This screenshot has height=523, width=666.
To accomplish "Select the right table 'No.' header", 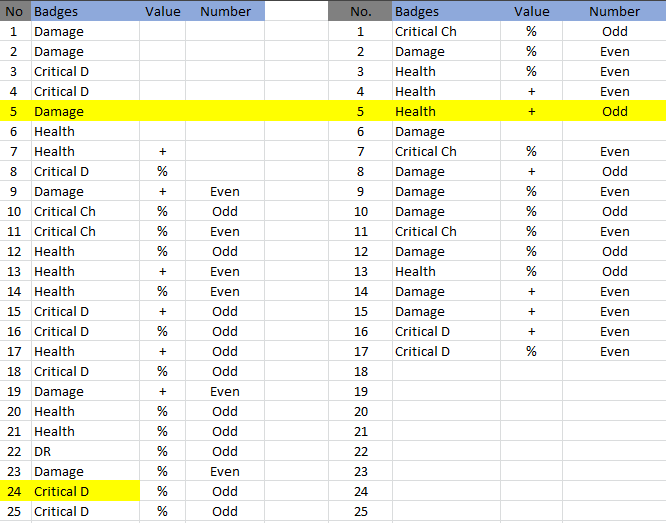I will 360,11.
